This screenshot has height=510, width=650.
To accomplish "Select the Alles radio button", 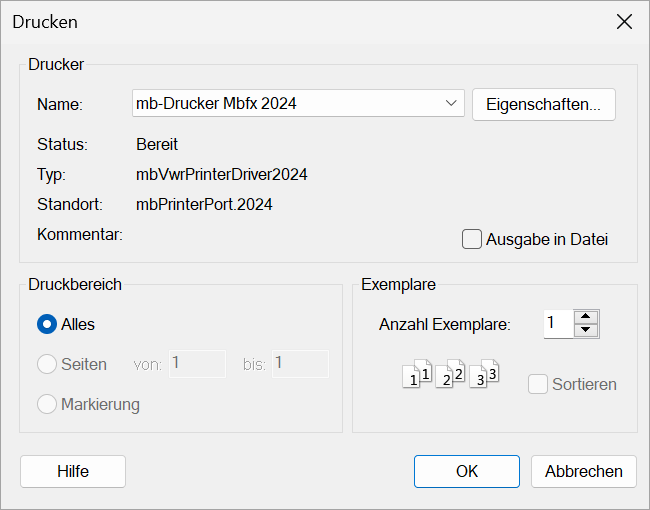I will 47,324.
